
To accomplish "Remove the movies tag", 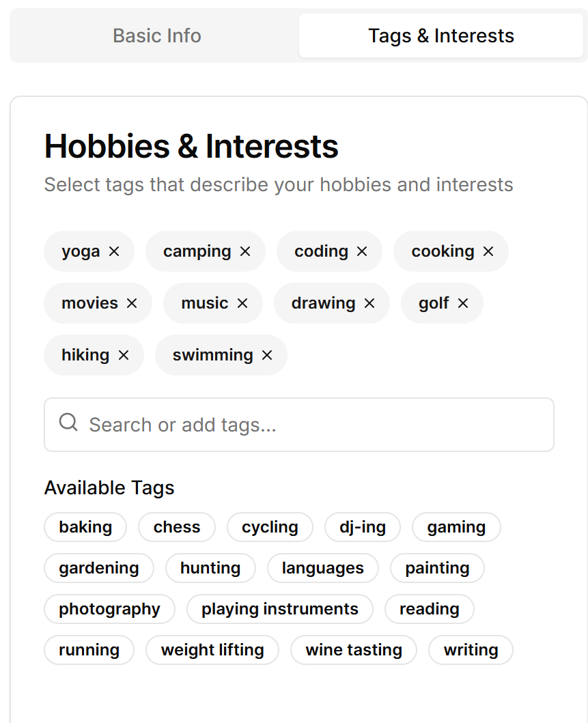I will [132, 303].
